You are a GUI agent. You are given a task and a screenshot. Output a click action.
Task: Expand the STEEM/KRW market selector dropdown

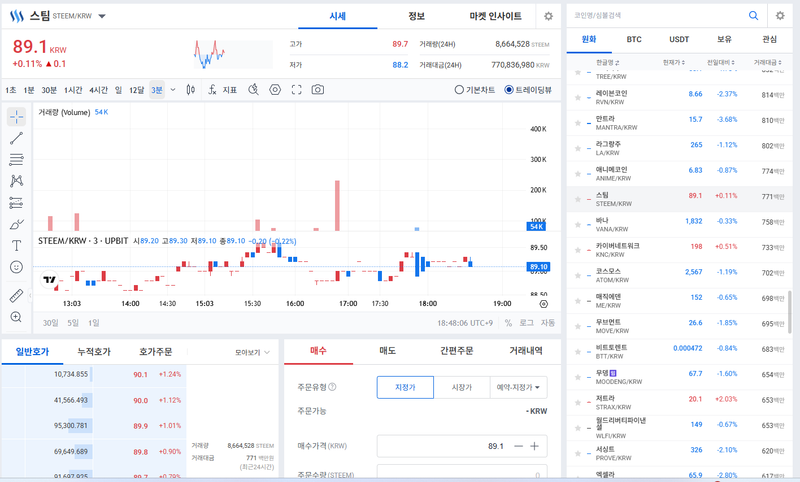tap(102, 17)
